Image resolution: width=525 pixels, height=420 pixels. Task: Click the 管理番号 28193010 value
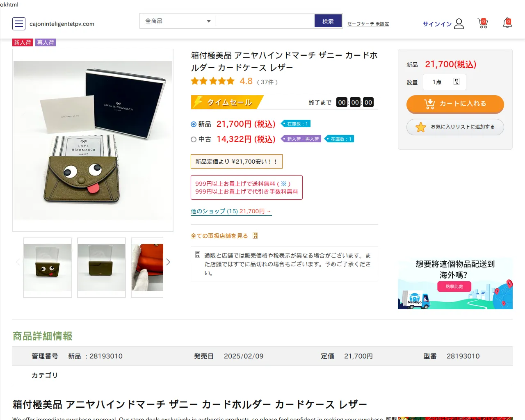click(106, 356)
